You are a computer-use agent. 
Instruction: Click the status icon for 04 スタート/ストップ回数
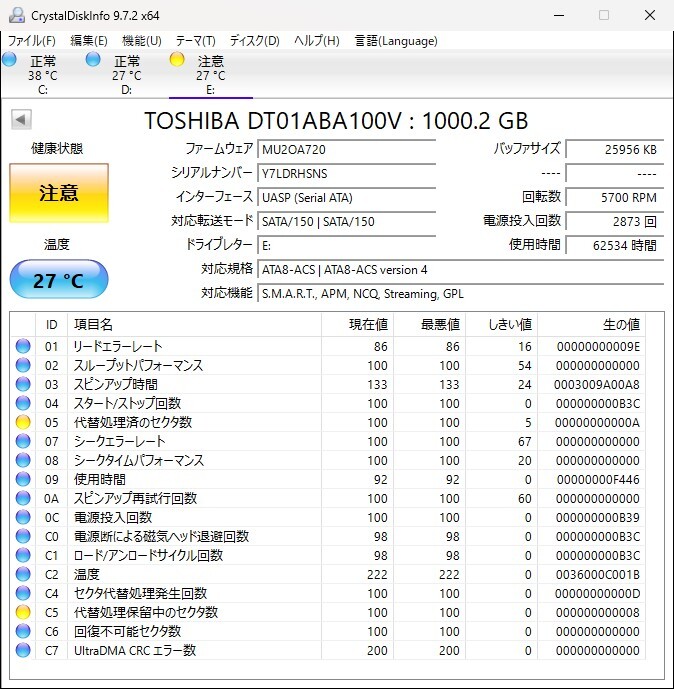coord(23,403)
